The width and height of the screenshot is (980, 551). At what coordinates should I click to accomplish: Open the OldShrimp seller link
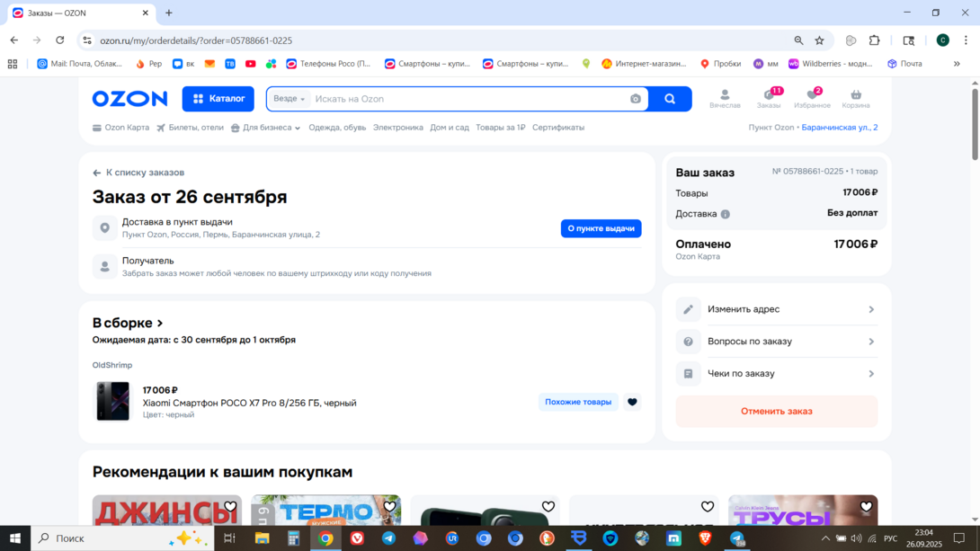click(x=112, y=365)
